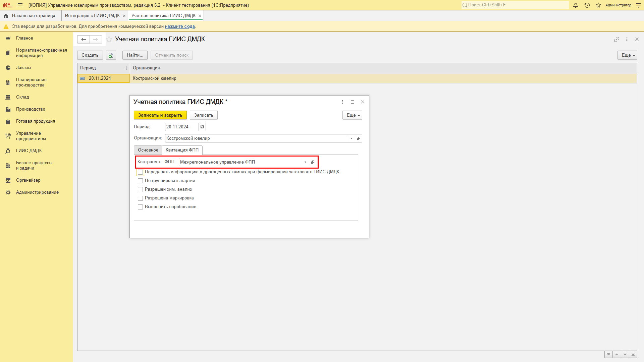Open the dialog's three-dot menu icon
Screen dimensions: 644x362
[342, 102]
